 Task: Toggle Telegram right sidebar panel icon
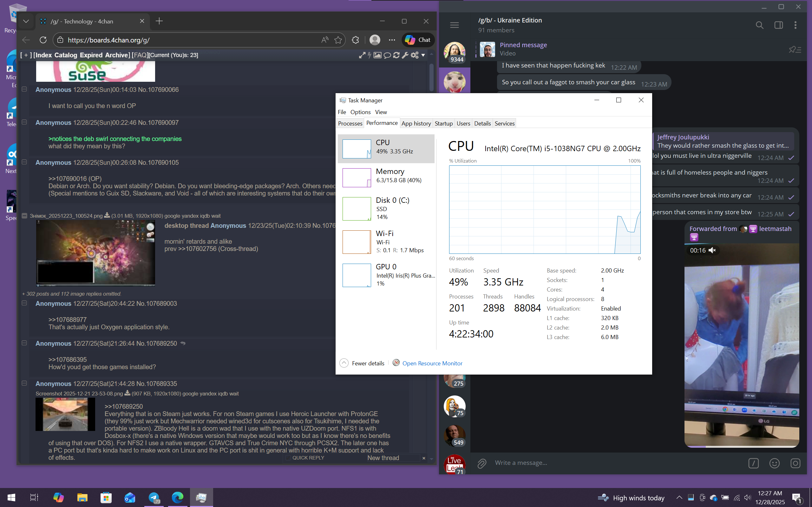[778, 25]
